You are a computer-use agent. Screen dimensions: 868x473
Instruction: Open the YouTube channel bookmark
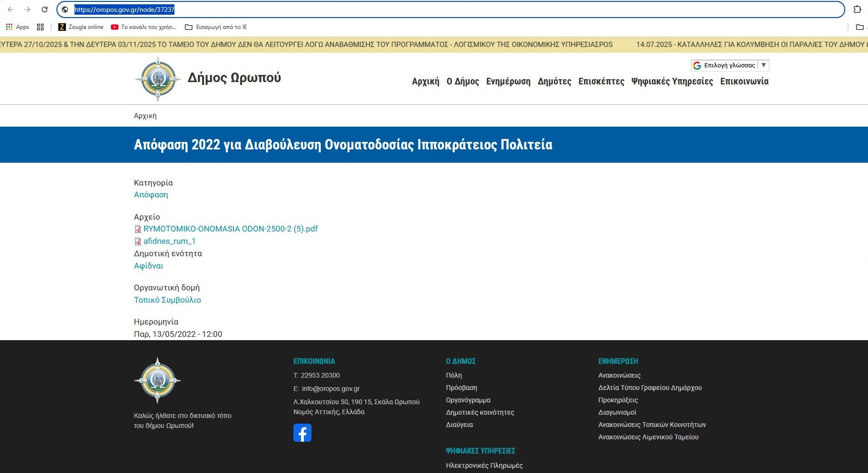(143, 27)
